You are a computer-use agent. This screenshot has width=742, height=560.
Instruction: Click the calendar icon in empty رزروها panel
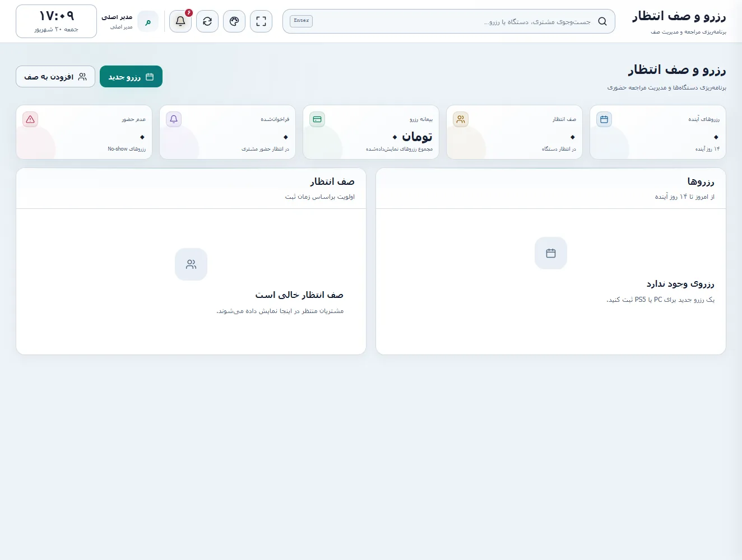point(551,253)
